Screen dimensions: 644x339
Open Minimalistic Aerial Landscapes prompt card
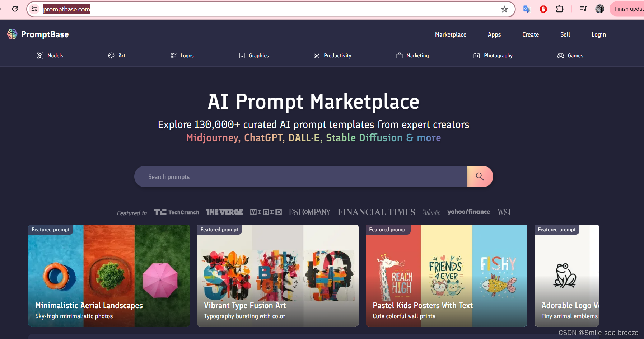click(x=109, y=276)
